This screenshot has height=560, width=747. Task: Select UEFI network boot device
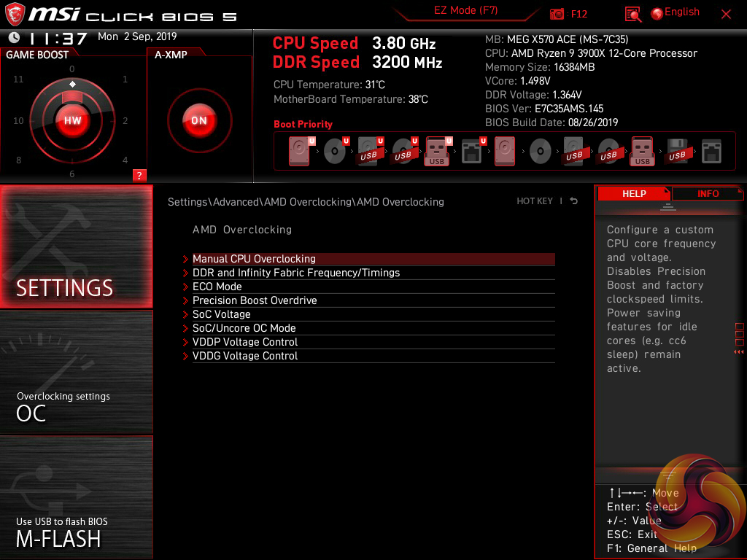pos(473,151)
